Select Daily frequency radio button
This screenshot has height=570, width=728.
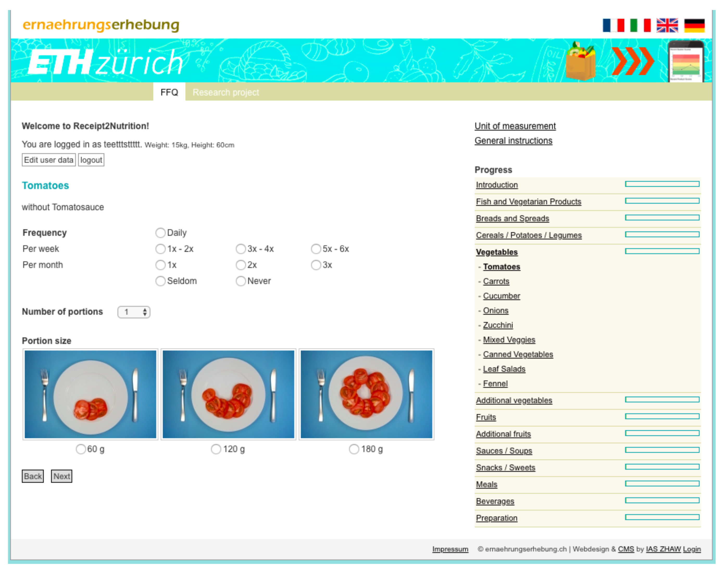coord(160,233)
